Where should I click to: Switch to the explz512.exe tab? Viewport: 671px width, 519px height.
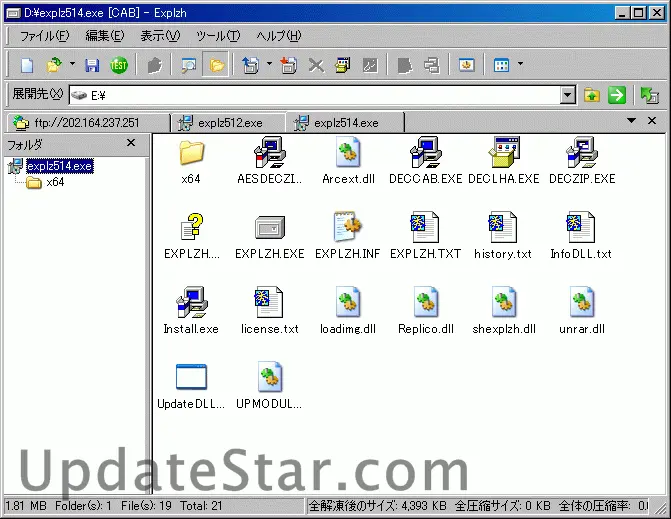(x=230, y=123)
